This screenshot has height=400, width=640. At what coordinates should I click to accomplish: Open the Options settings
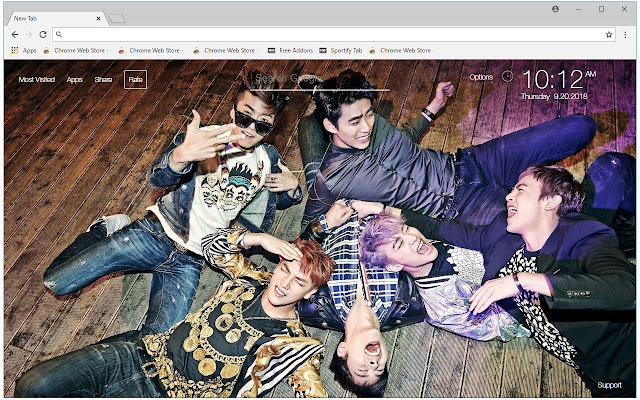coord(481,77)
